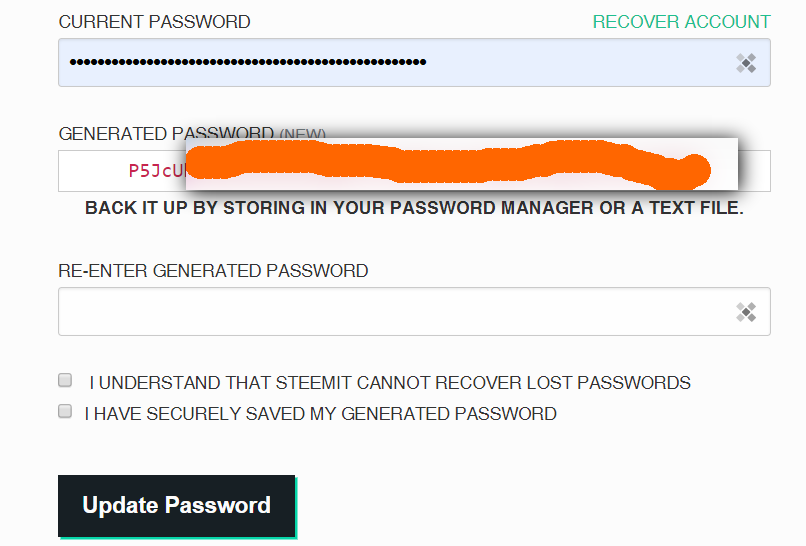Click the masked dots in the Current Password field
The height and width of the screenshot is (546, 806).
(248, 62)
